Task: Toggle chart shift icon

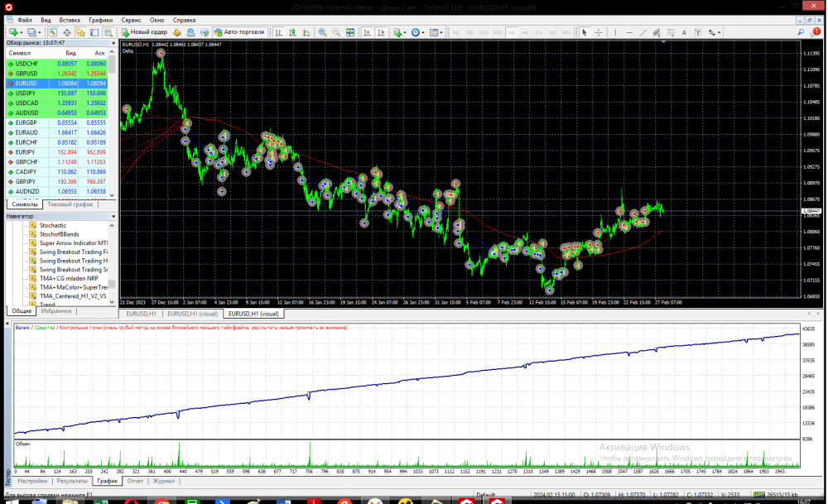Action: [381, 32]
